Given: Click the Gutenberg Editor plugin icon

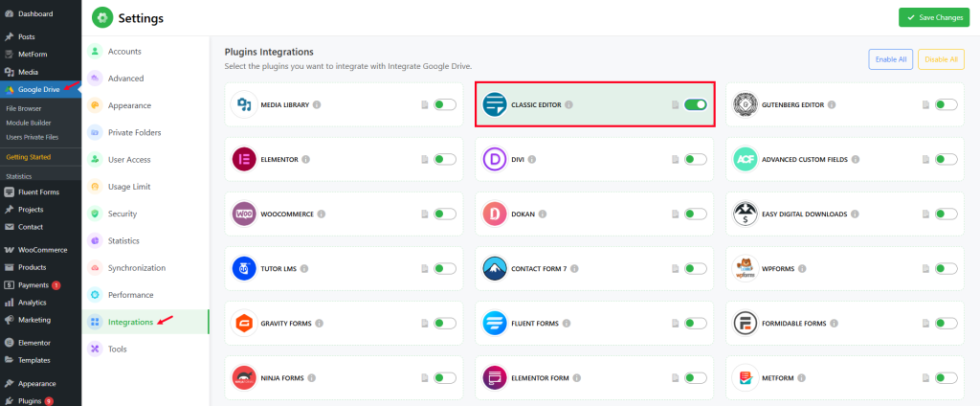Looking at the screenshot, I should [745, 105].
